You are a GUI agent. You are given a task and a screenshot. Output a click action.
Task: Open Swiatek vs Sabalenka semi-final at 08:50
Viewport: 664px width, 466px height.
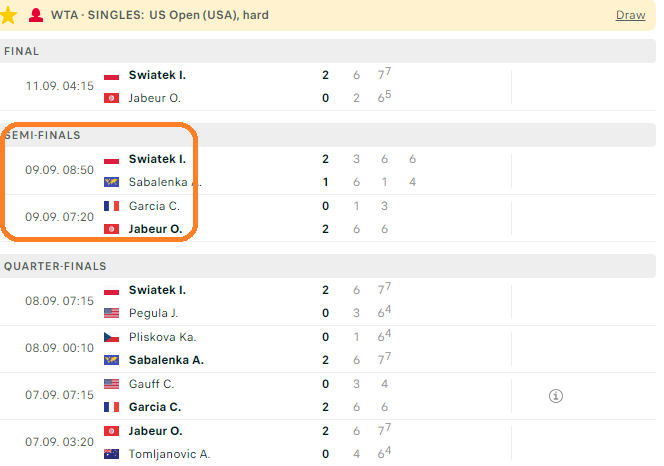pos(328,171)
